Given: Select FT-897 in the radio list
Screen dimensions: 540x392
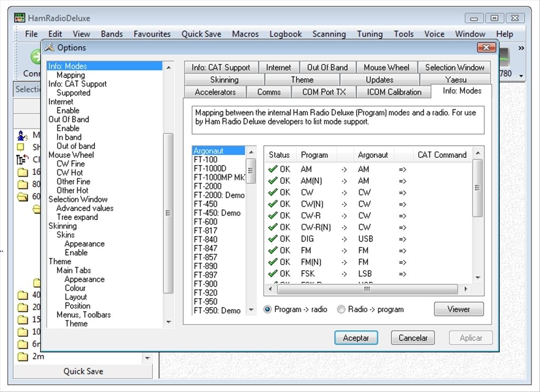Looking at the screenshot, I should point(206,275).
